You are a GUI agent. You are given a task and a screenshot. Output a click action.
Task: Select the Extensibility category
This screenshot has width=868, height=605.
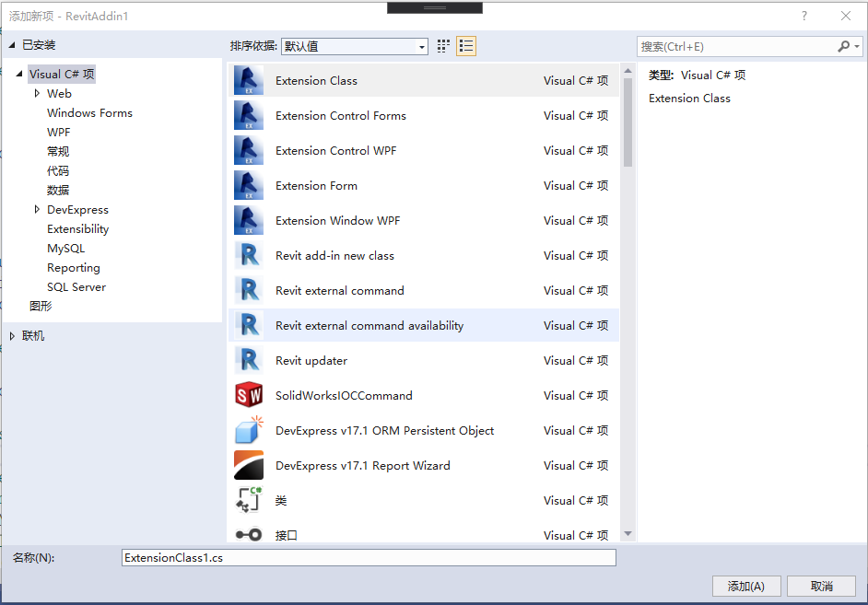coord(78,229)
